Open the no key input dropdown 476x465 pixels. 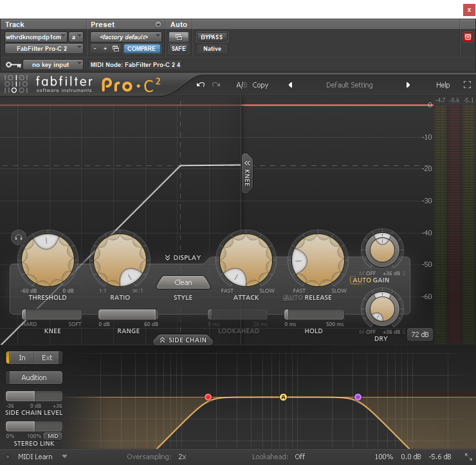point(53,65)
